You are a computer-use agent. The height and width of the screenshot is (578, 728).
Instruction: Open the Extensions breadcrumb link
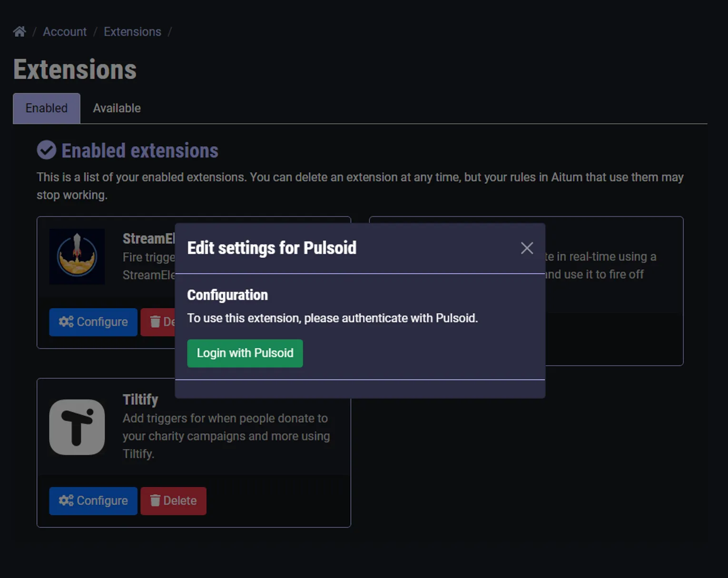[x=132, y=31]
